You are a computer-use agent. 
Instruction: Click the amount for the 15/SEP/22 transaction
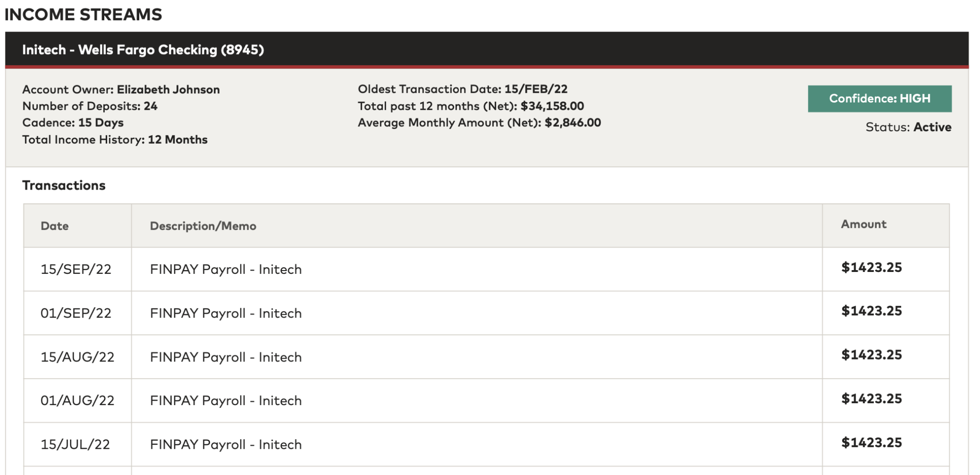coord(871,267)
